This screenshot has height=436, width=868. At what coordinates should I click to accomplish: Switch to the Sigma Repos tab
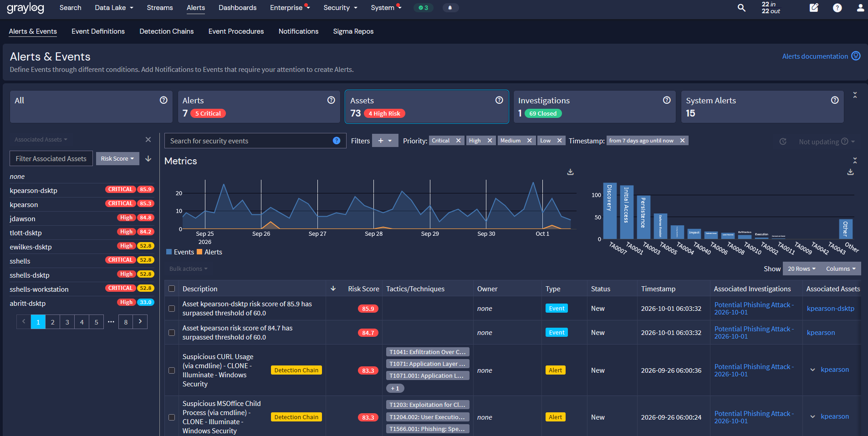[x=353, y=31]
